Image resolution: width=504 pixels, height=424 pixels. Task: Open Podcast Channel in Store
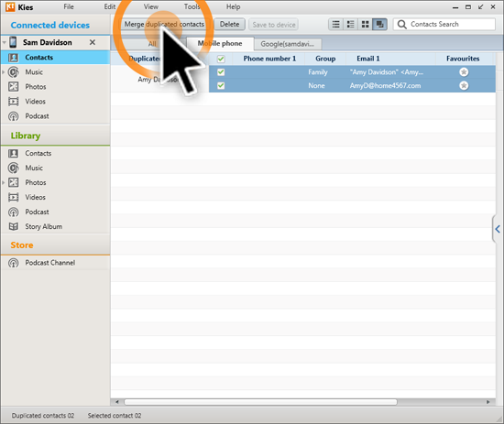point(49,263)
